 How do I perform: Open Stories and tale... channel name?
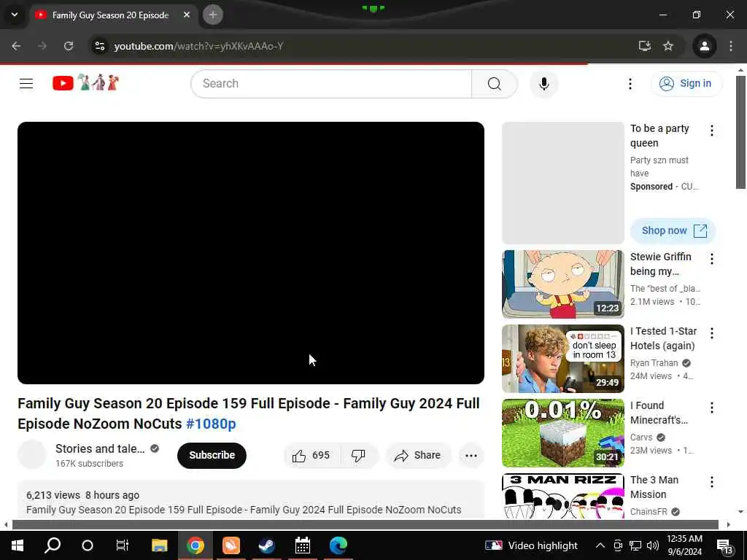pos(100,448)
